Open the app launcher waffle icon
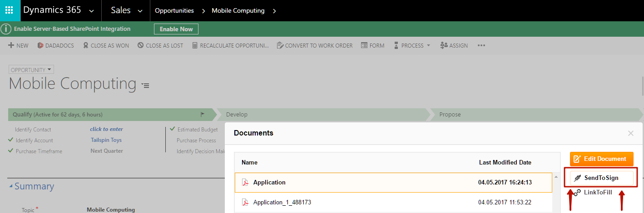Screen dimensions: 644x213 click(x=10, y=10)
